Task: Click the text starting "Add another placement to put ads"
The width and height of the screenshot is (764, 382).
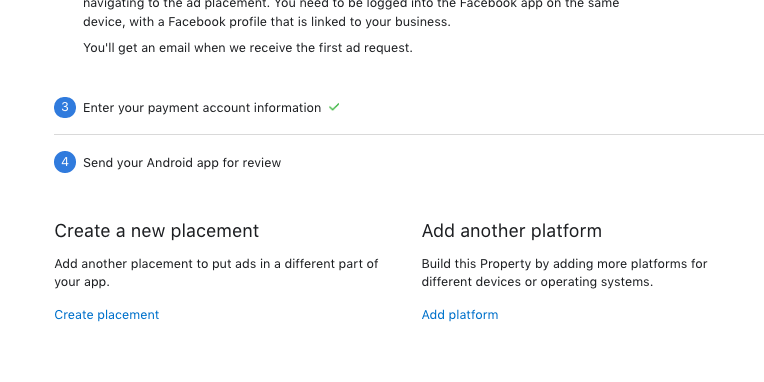Action: tap(216, 273)
